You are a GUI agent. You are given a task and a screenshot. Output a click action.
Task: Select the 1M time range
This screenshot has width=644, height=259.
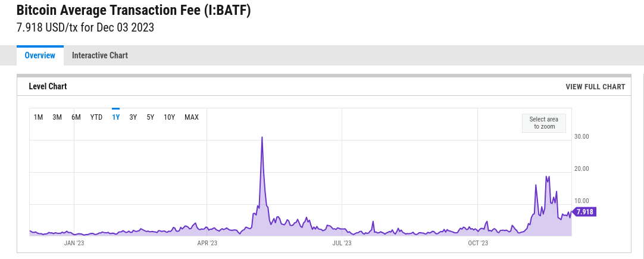pos(38,117)
